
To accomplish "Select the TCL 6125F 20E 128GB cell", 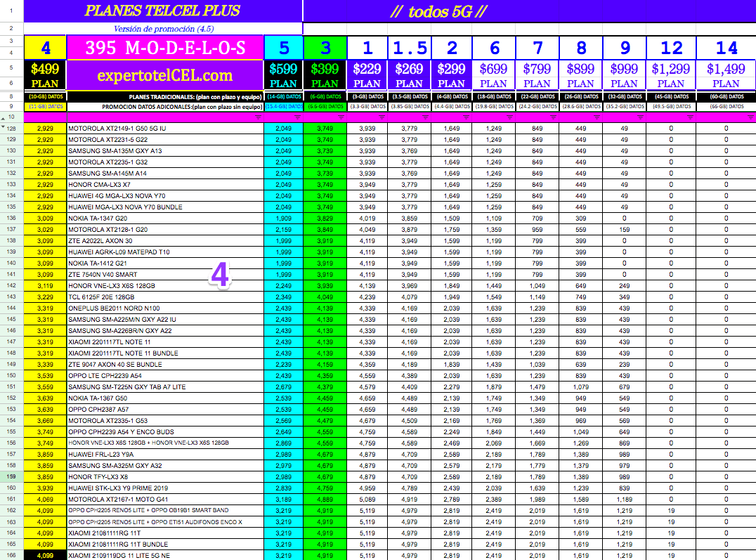I will [x=165, y=297].
